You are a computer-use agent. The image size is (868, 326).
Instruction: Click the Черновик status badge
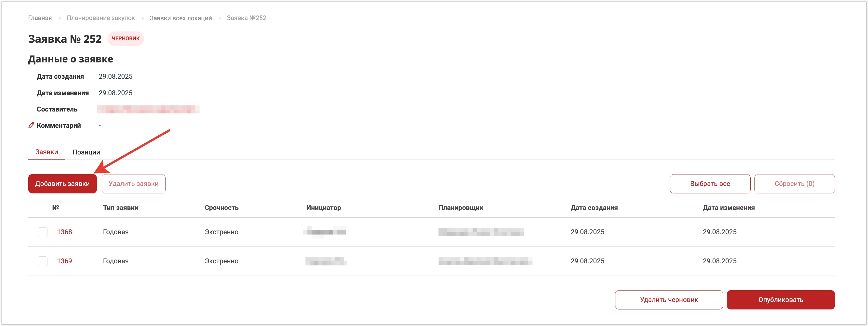pos(125,38)
